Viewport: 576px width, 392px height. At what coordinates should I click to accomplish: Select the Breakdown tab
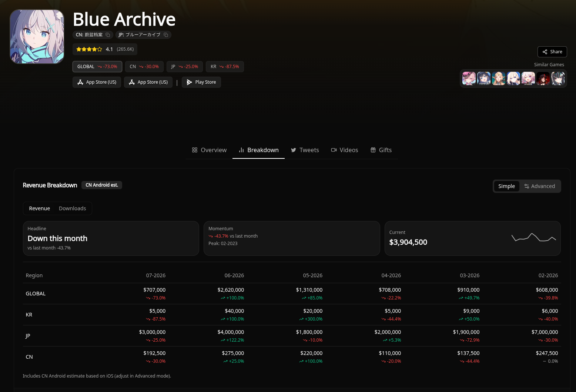[258, 150]
